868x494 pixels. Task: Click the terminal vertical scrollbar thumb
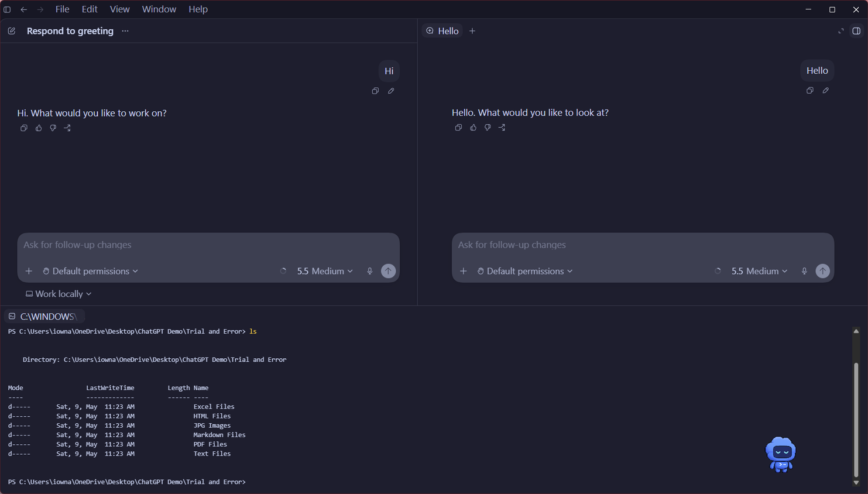click(x=856, y=420)
